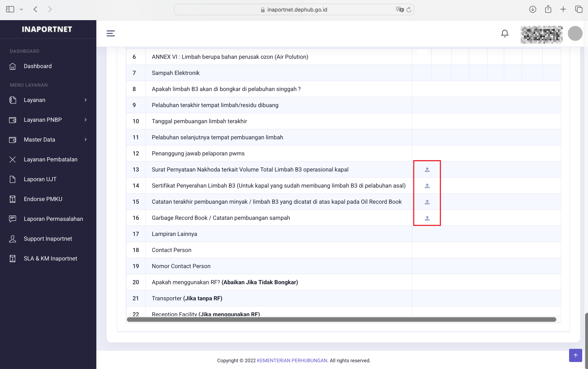This screenshot has width=588, height=369.
Task: Click upload icon for Sertifikat Penyerahan Limbah B3
Action: click(x=427, y=186)
